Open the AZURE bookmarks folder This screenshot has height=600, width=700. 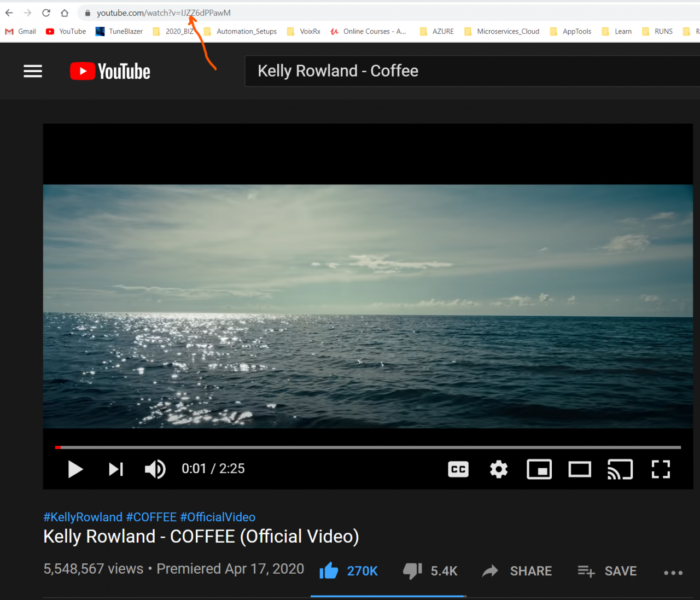click(x=437, y=31)
